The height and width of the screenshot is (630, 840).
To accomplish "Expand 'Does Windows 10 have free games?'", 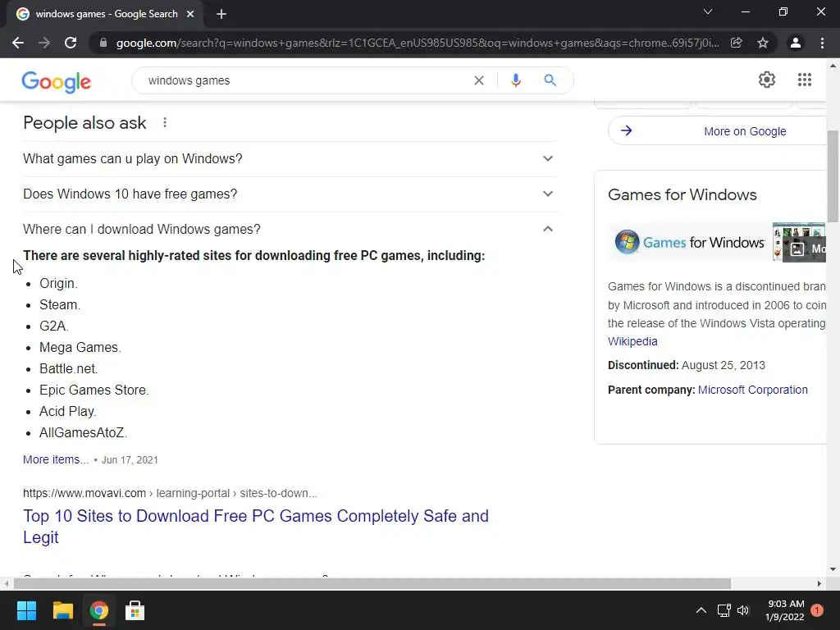I will tap(290, 194).
